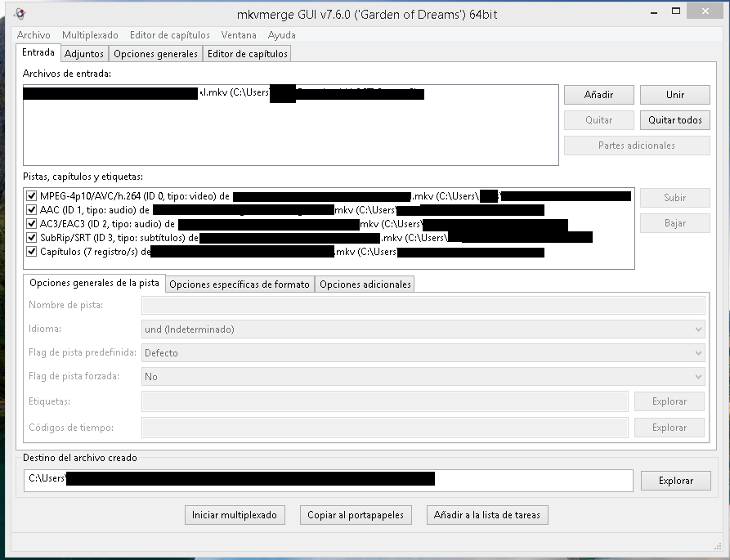Click the Nombre de pista input field
The height and width of the screenshot is (560, 730).
[423, 306]
